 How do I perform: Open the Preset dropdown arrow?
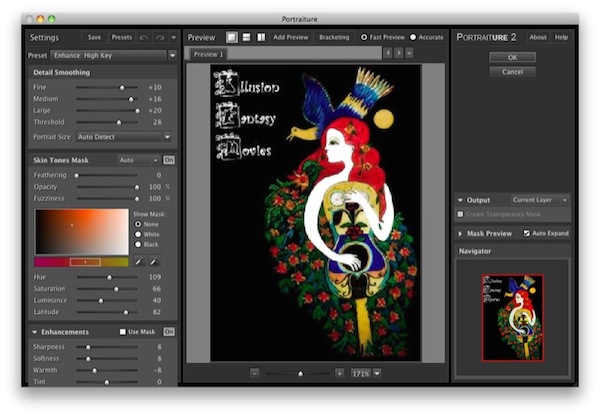[173, 55]
